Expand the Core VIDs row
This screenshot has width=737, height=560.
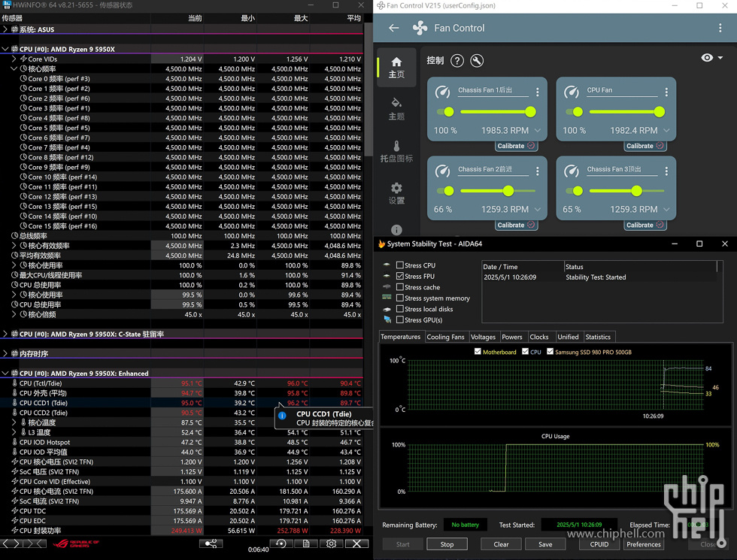(x=14, y=59)
